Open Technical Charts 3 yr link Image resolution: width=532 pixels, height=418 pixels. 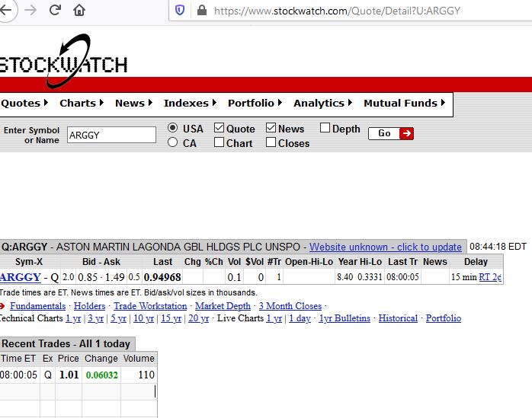[x=96, y=318]
